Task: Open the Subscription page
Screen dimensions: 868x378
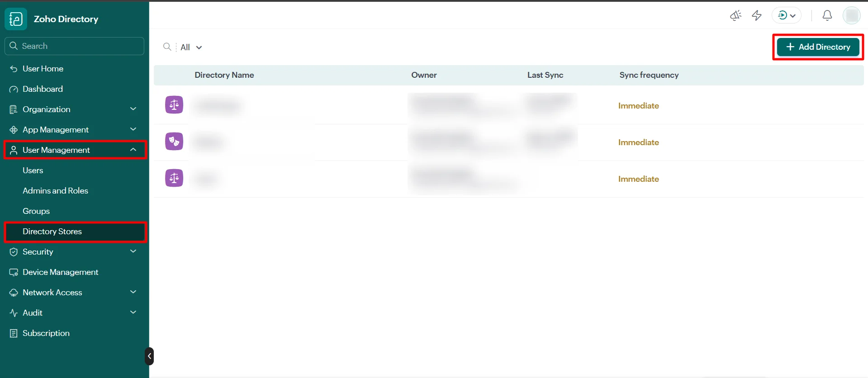Action: point(46,333)
